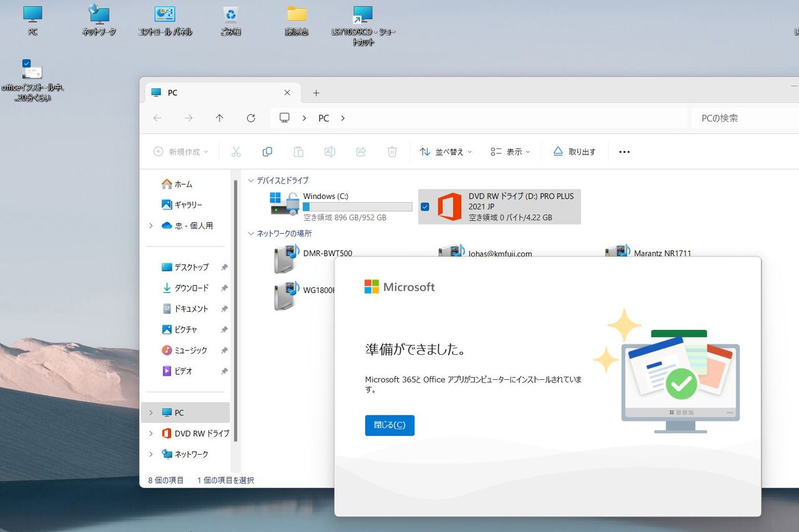Viewport: 799px width, 532px height.
Task: Click the share icon in the Explorer toolbar
Action: click(x=361, y=152)
